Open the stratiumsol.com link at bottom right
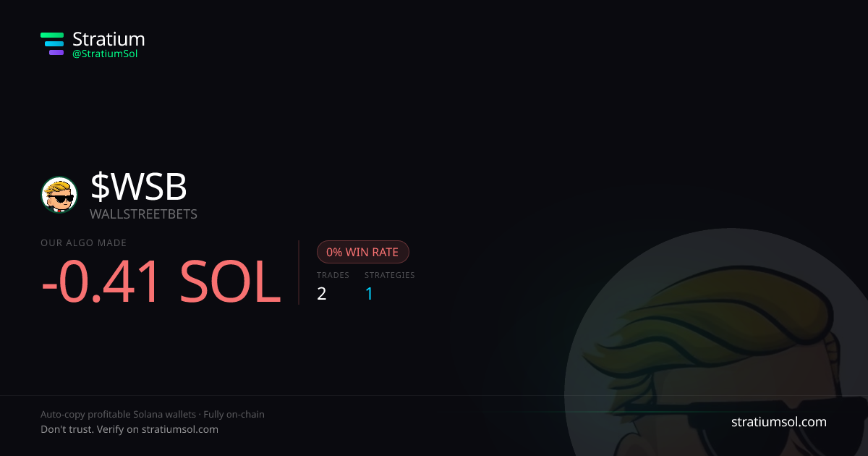868x456 pixels. [x=779, y=422]
